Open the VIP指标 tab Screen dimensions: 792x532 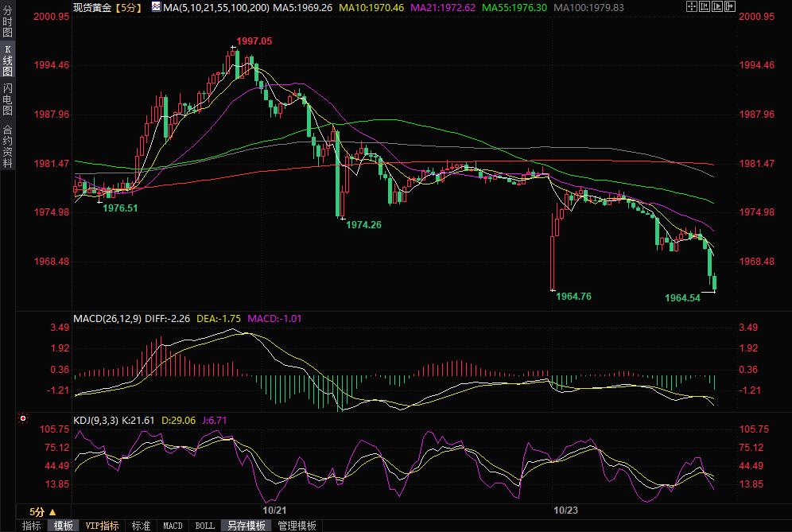[102, 526]
